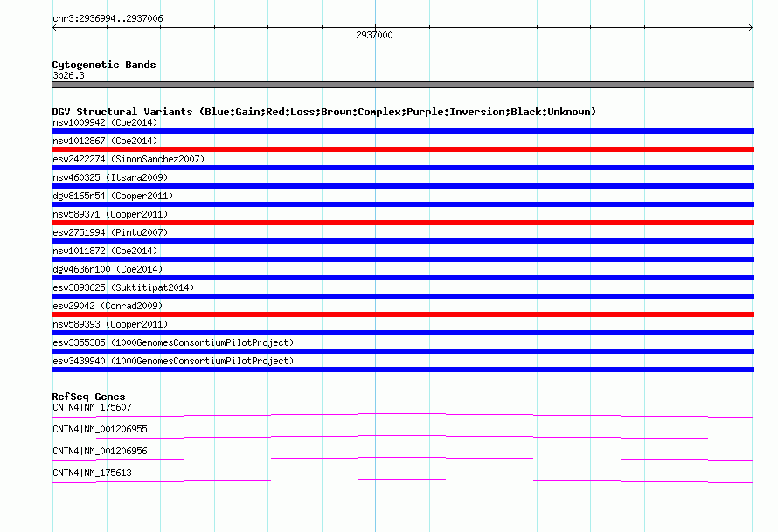Click blue bar under esv2422274
This screenshot has width=778, height=532.
(x=402, y=168)
